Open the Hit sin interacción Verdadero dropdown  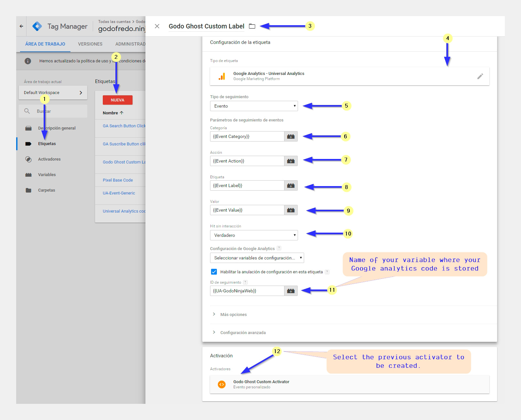(x=254, y=235)
